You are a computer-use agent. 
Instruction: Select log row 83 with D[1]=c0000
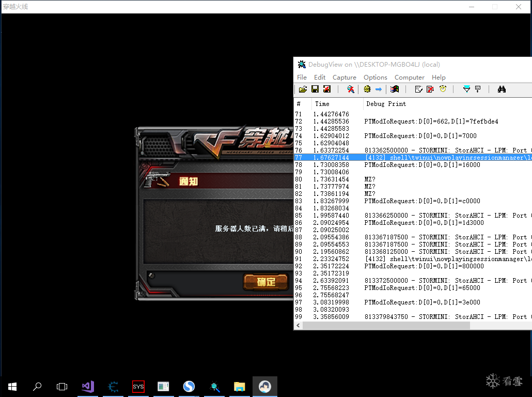point(413,201)
